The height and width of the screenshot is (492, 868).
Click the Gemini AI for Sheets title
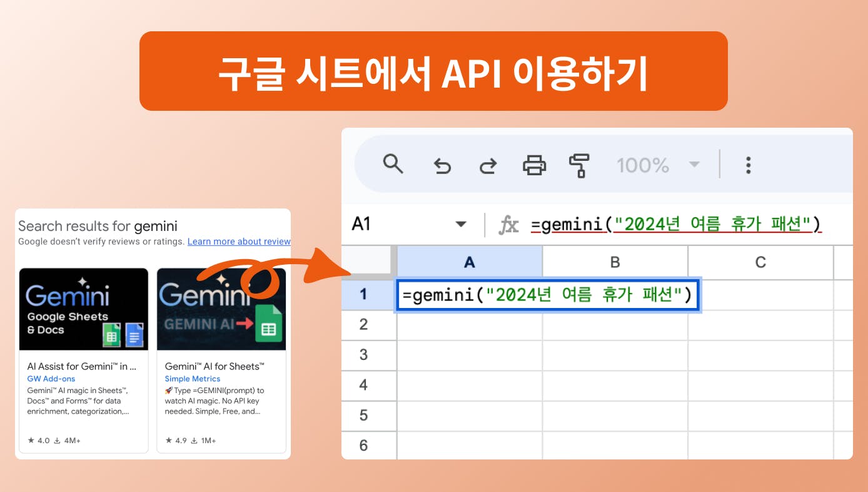coord(214,366)
